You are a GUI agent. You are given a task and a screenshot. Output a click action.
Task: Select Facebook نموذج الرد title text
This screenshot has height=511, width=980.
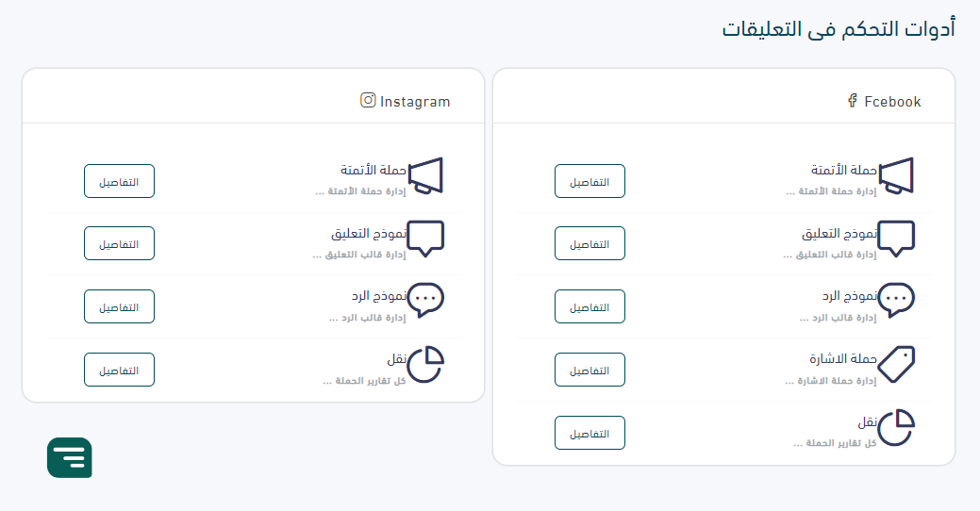click(x=850, y=296)
